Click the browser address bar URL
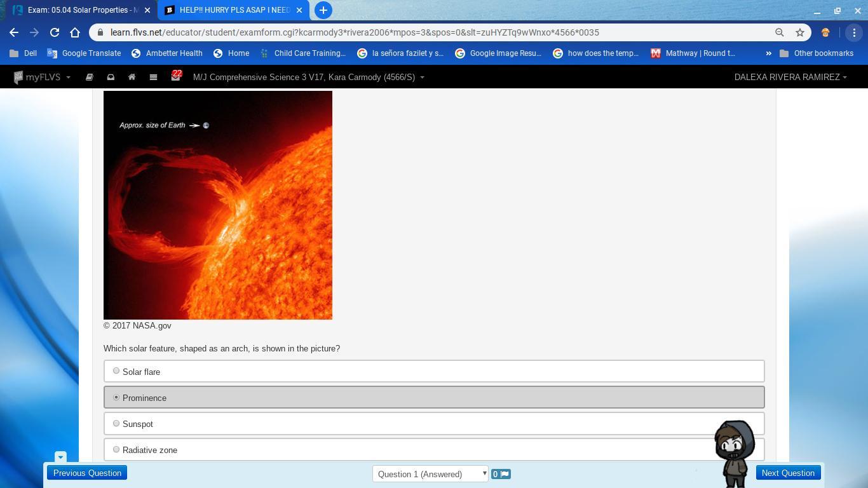Screen dimensions: 868x488 tap(354, 32)
